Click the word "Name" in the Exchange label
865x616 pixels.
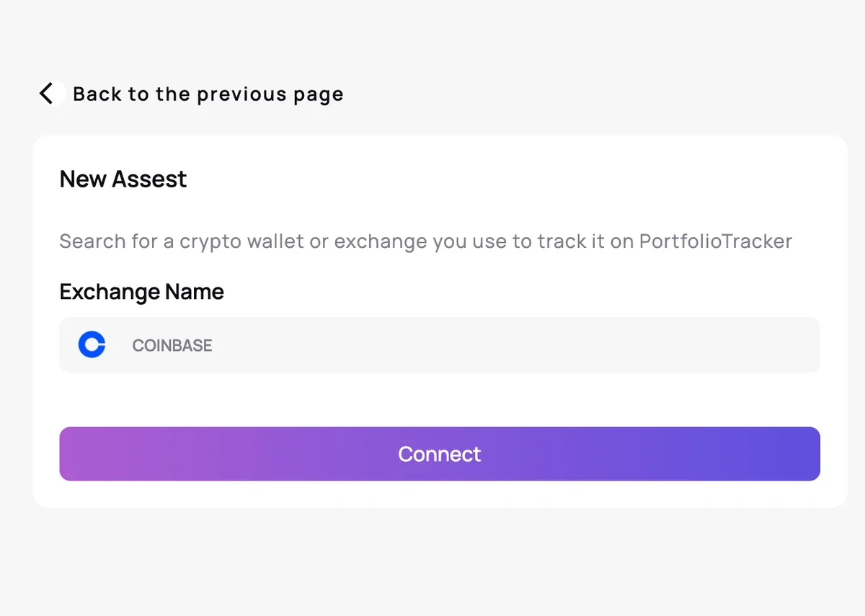tap(195, 292)
